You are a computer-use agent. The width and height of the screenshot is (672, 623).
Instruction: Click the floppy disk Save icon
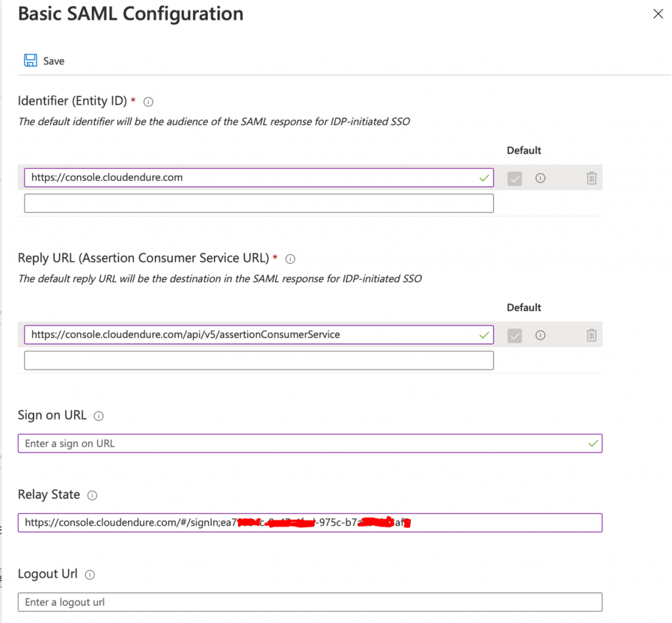(31, 60)
